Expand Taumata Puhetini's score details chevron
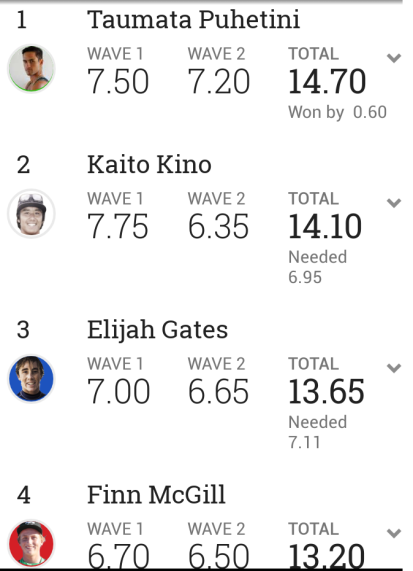 [x=394, y=58]
